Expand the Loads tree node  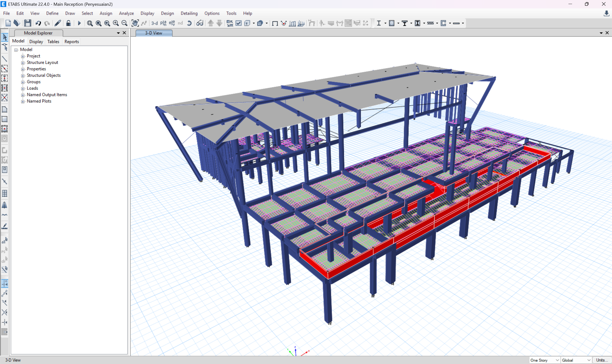pos(23,88)
